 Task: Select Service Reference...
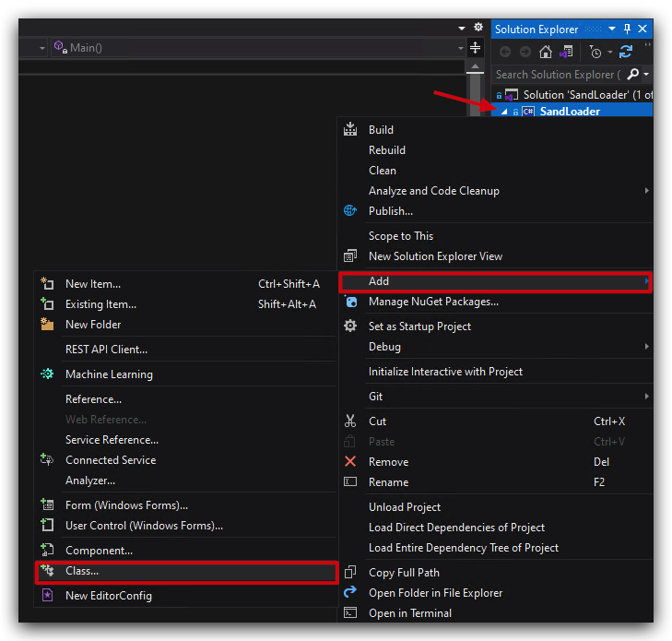tap(186, 440)
